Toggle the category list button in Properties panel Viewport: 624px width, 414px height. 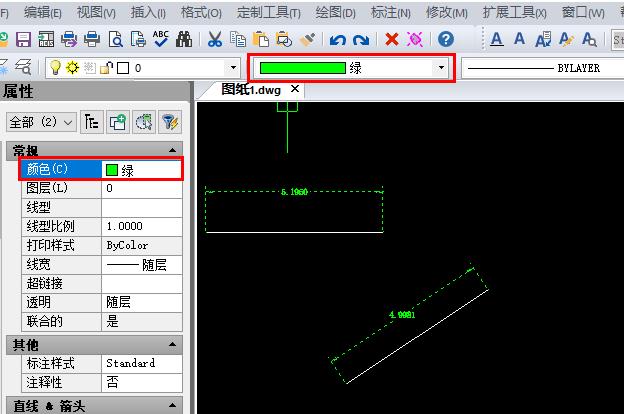click(x=92, y=122)
